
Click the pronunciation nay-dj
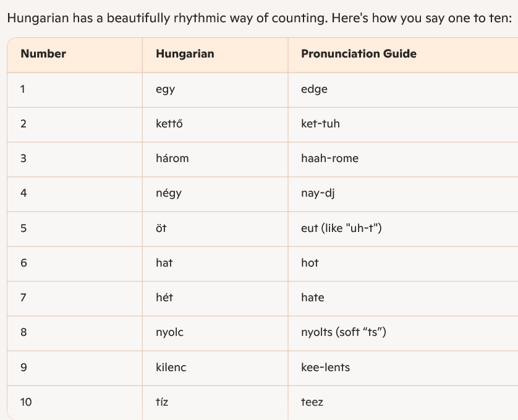pos(318,194)
